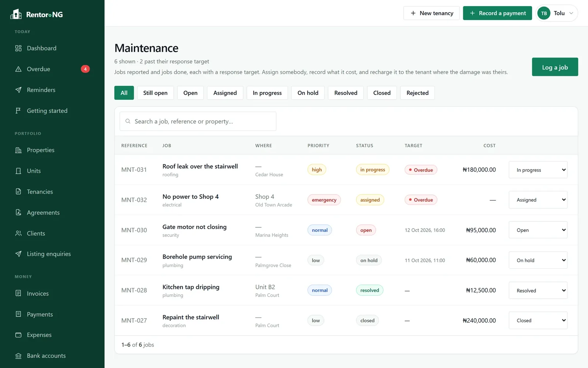This screenshot has height=368, width=588.
Task: Click the Tenancies document icon
Action: tap(18, 192)
